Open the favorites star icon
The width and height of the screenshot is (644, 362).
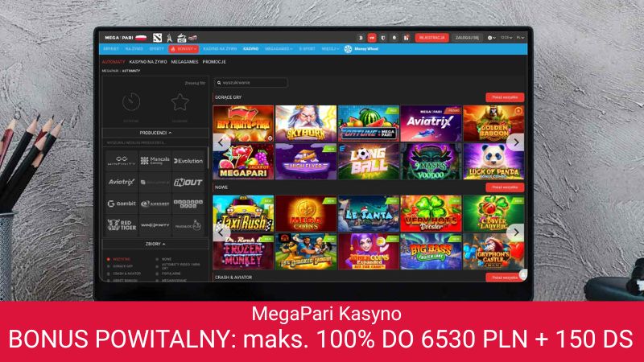(180, 102)
